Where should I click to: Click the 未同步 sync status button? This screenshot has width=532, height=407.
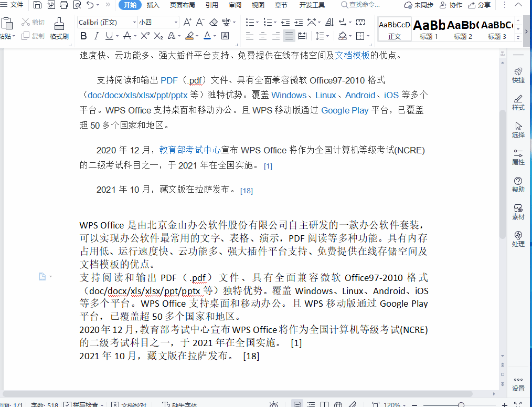tap(418, 5)
